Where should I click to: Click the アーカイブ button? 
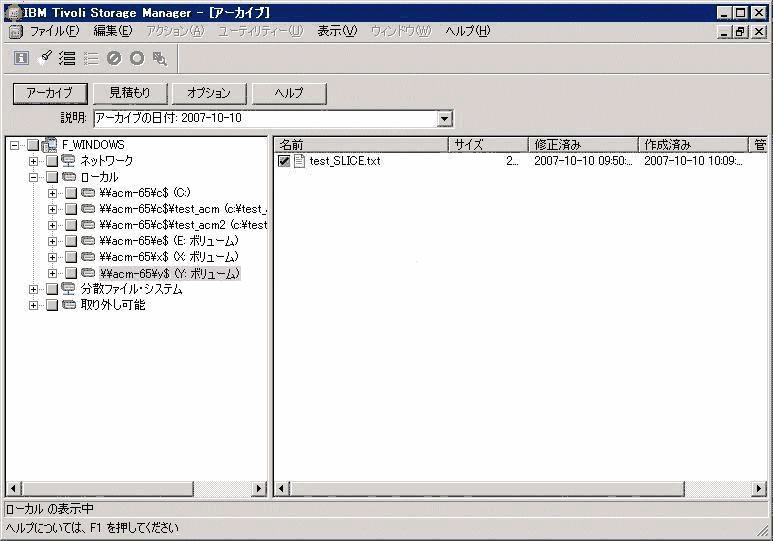50,93
